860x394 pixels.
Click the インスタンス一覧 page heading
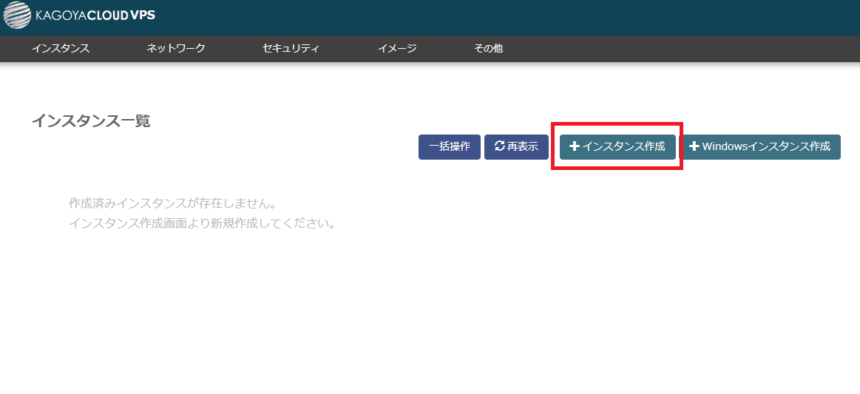coord(91,121)
